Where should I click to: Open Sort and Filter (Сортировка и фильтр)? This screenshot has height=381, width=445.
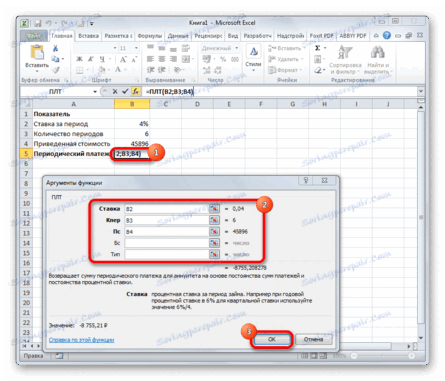click(x=345, y=59)
